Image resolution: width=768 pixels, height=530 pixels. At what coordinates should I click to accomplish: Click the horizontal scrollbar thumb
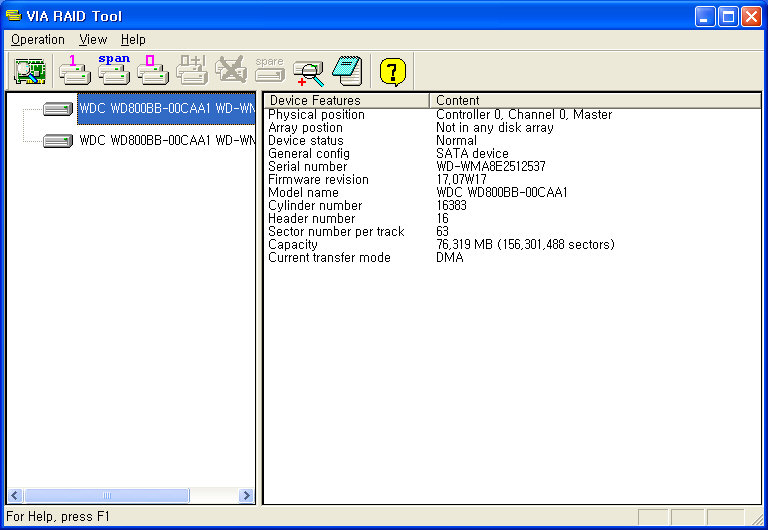[107, 496]
